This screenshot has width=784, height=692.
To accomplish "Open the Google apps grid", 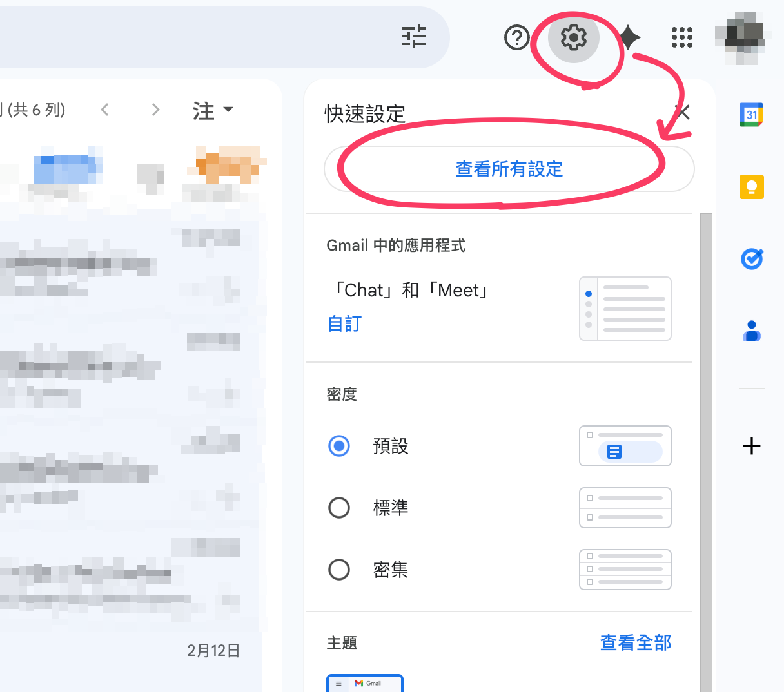I will pyautogui.click(x=681, y=38).
